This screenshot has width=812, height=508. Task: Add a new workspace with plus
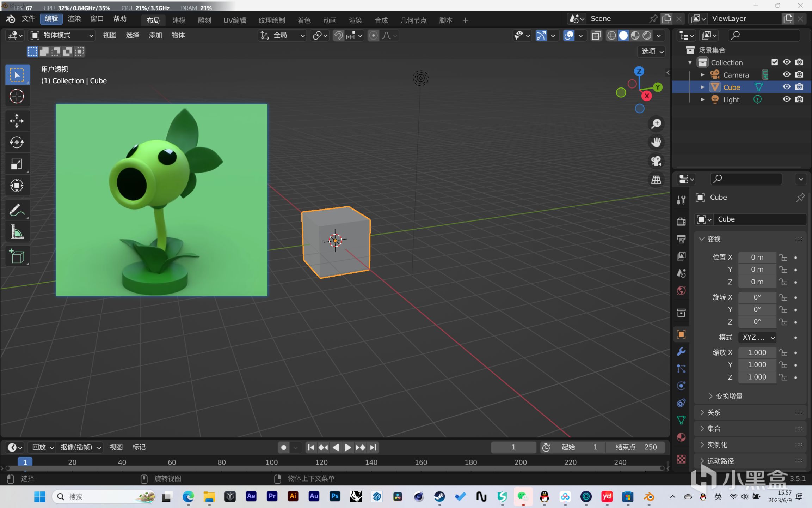click(x=465, y=20)
